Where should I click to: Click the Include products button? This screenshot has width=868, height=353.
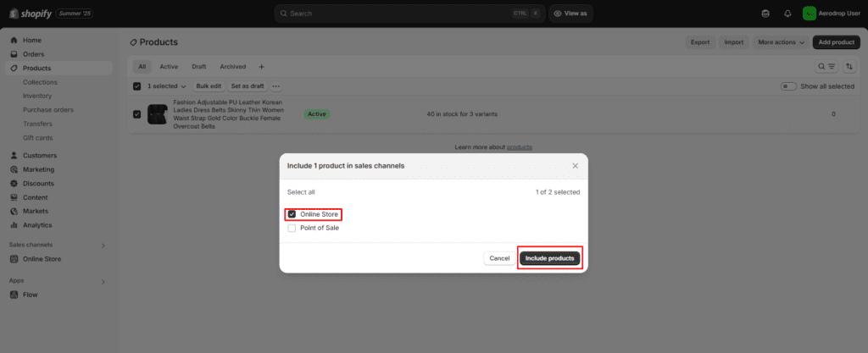tap(549, 258)
